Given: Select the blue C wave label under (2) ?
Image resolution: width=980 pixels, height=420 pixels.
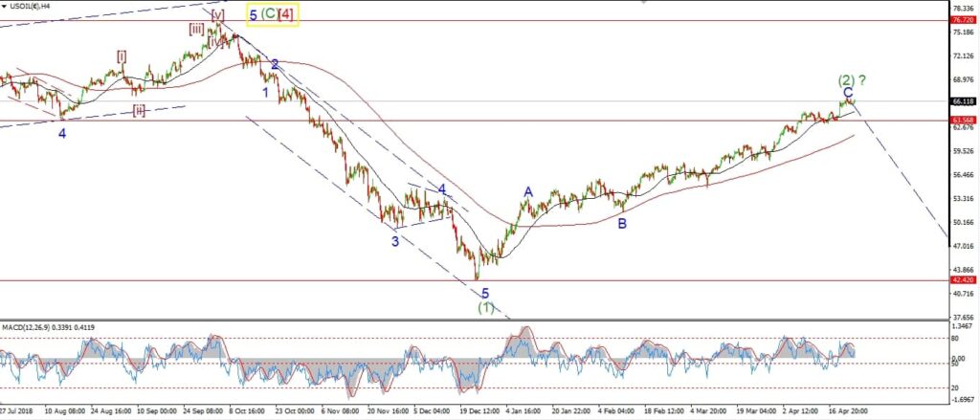Looking at the screenshot, I should coord(848,93).
